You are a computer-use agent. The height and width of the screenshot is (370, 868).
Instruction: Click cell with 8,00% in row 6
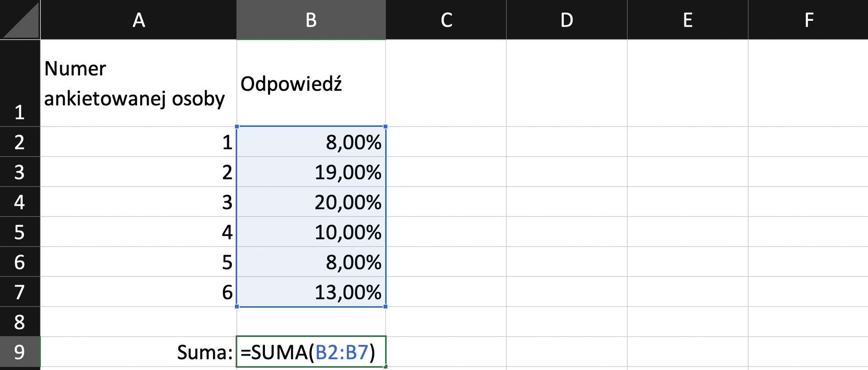(x=311, y=262)
